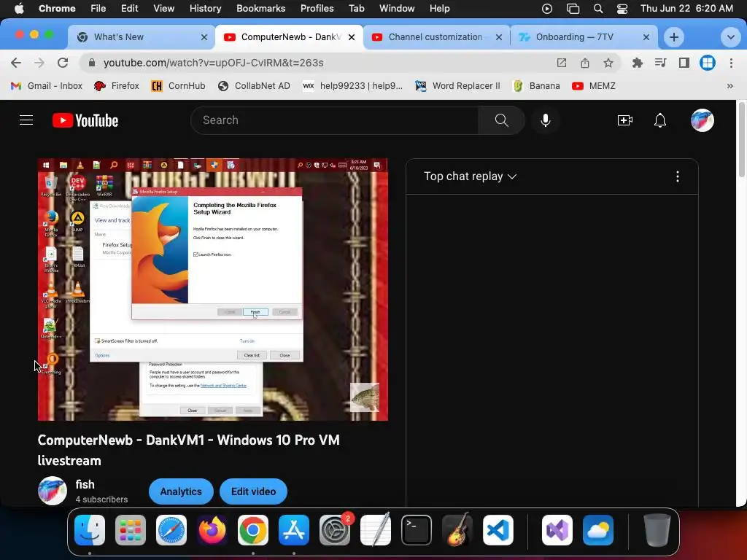Open a new tab with the plus button

[x=673, y=37]
